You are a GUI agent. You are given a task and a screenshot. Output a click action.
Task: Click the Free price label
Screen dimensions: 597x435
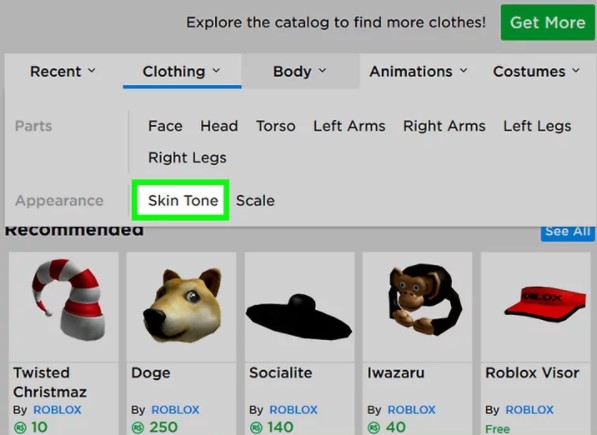[497, 429]
